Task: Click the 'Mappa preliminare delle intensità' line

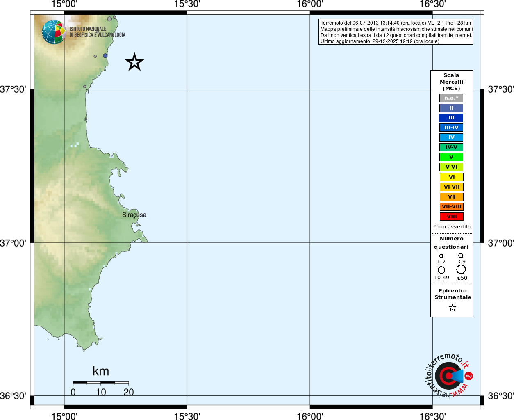Action: tap(396, 29)
